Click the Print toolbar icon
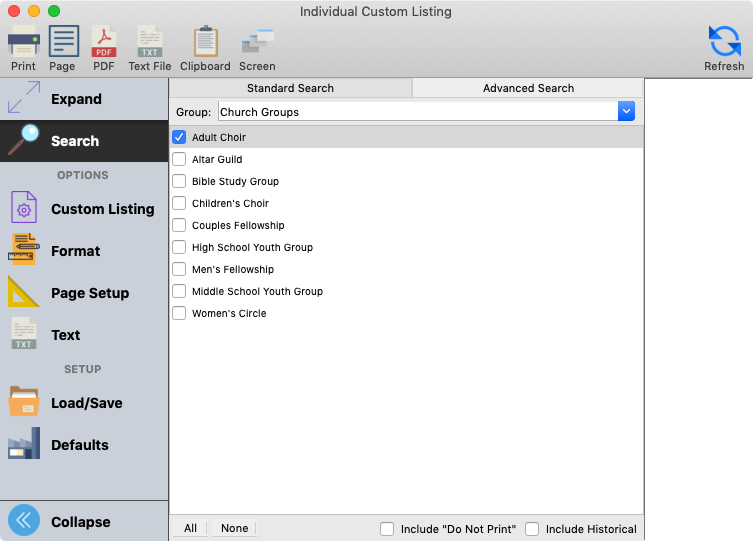 [x=23, y=45]
